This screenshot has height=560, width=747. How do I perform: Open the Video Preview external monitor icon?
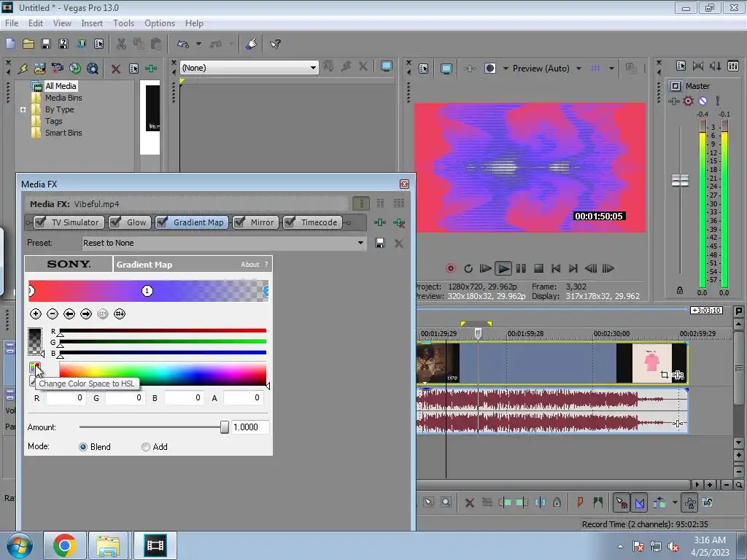446,69
